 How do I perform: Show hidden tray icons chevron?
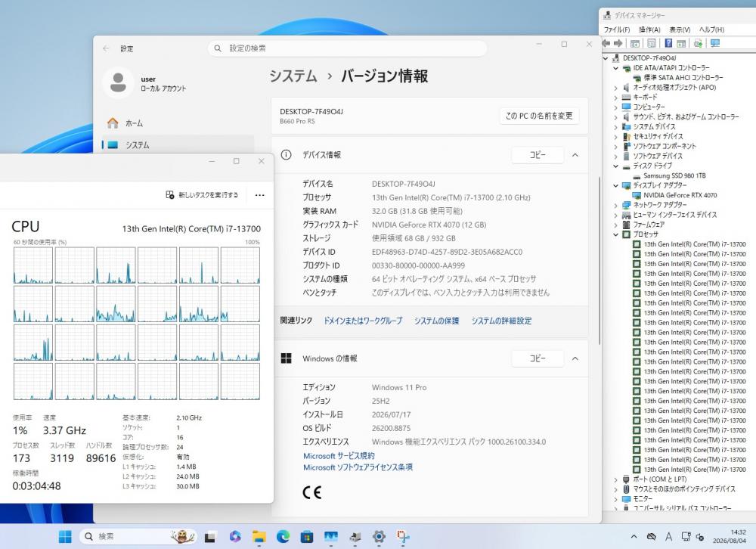(x=634, y=536)
